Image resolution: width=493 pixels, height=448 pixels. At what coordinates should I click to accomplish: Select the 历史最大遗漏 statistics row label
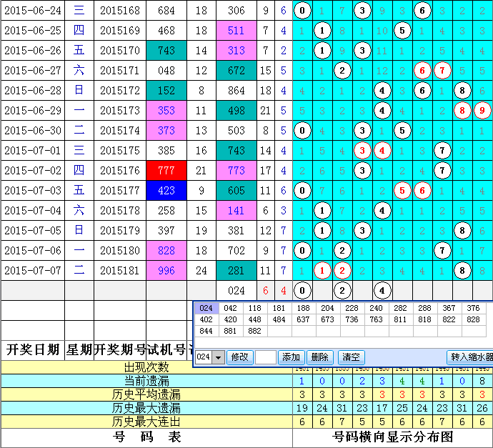(x=146, y=408)
